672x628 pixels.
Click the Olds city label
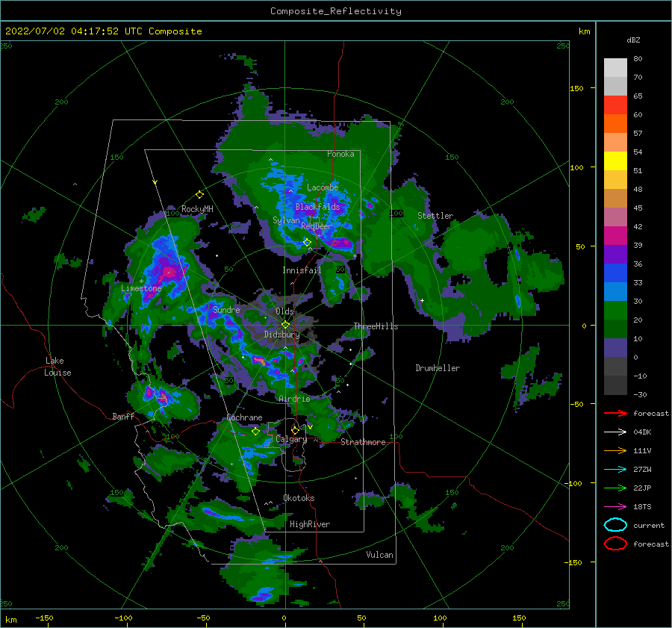(284, 311)
